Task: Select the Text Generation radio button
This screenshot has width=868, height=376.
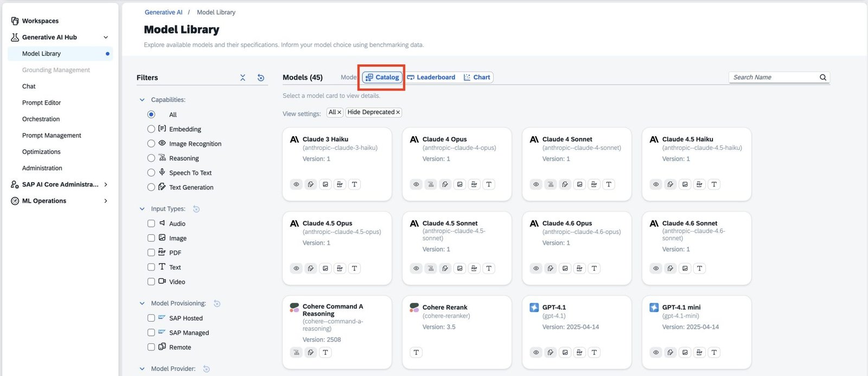Action: [151, 187]
